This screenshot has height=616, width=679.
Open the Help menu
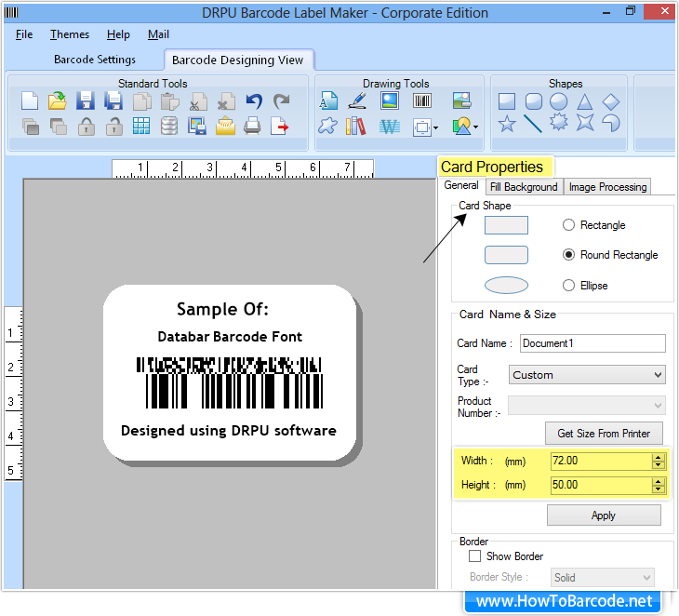click(118, 34)
